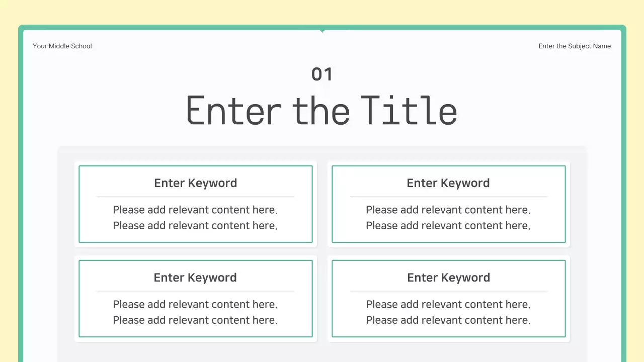Click divider line under top-right card keyword
The width and height of the screenshot is (644, 362).
(x=448, y=197)
